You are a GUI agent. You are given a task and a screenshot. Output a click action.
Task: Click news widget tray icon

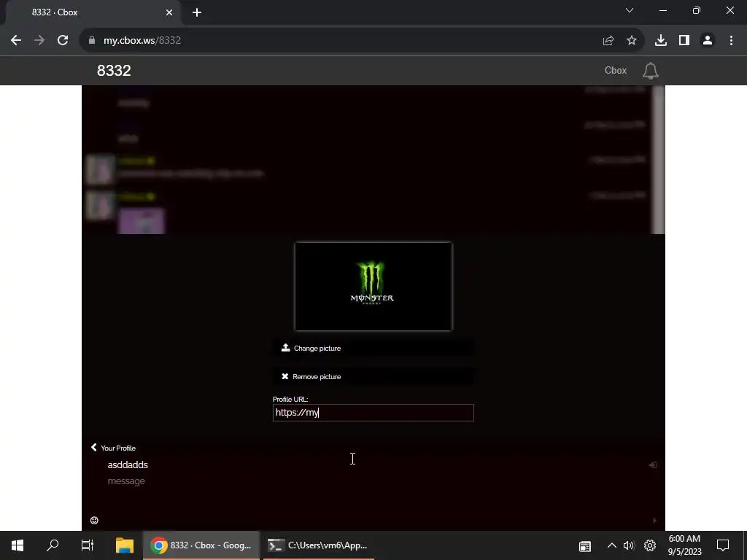pyautogui.click(x=585, y=546)
